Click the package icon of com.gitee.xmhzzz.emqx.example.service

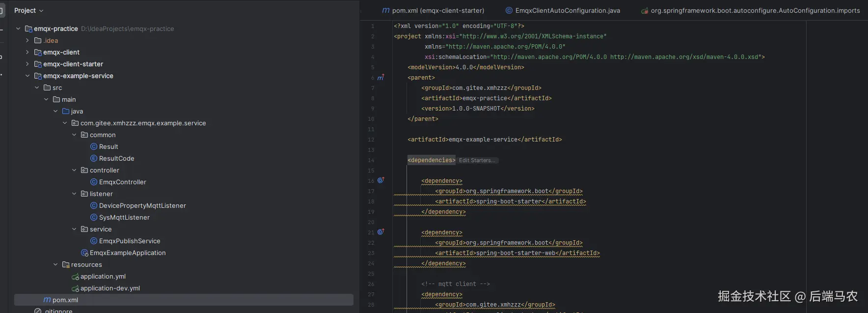75,123
